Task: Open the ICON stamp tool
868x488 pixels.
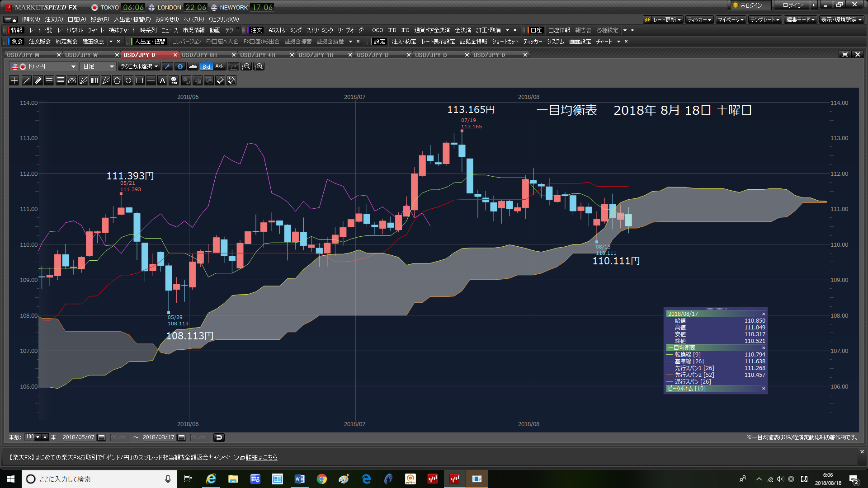Action: [174, 80]
